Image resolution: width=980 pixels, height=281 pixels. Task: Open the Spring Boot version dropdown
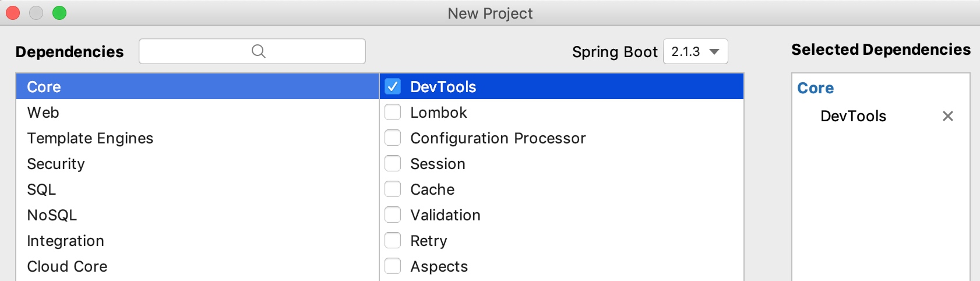(696, 51)
